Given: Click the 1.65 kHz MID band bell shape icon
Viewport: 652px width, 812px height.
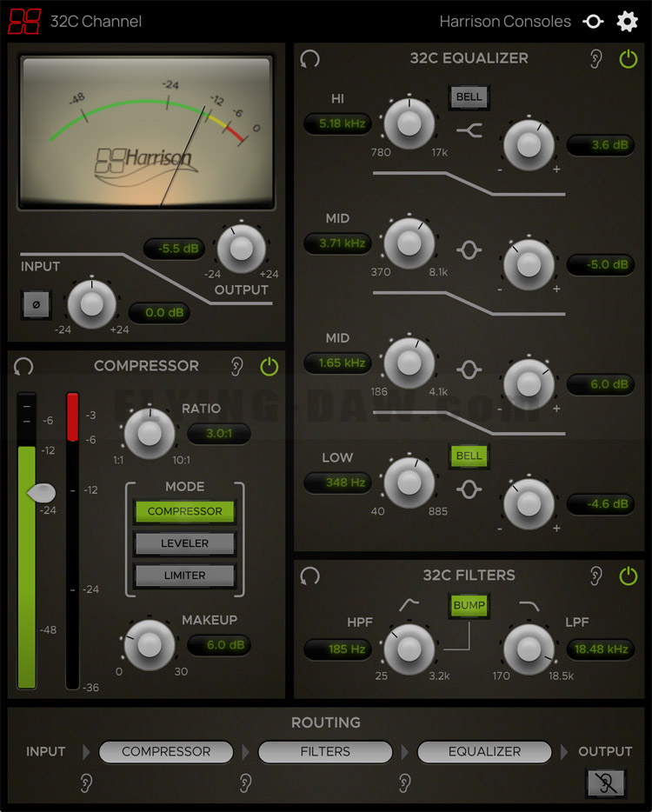Looking at the screenshot, I should (x=469, y=369).
